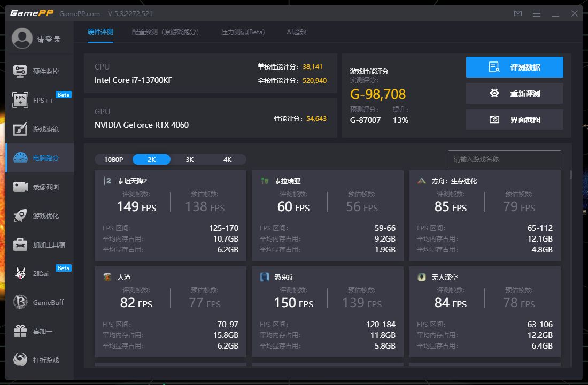
Task: Click the 78 FPS estimated value
Action: [x=519, y=303]
